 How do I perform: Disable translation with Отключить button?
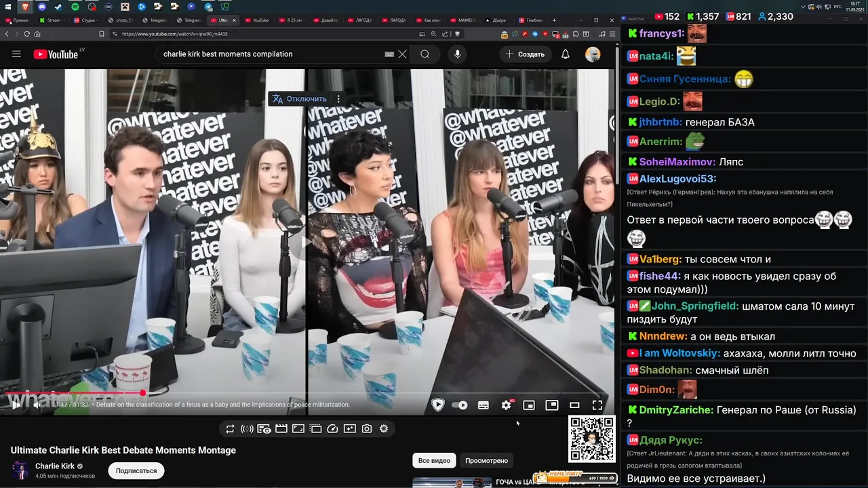(x=300, y=99)
